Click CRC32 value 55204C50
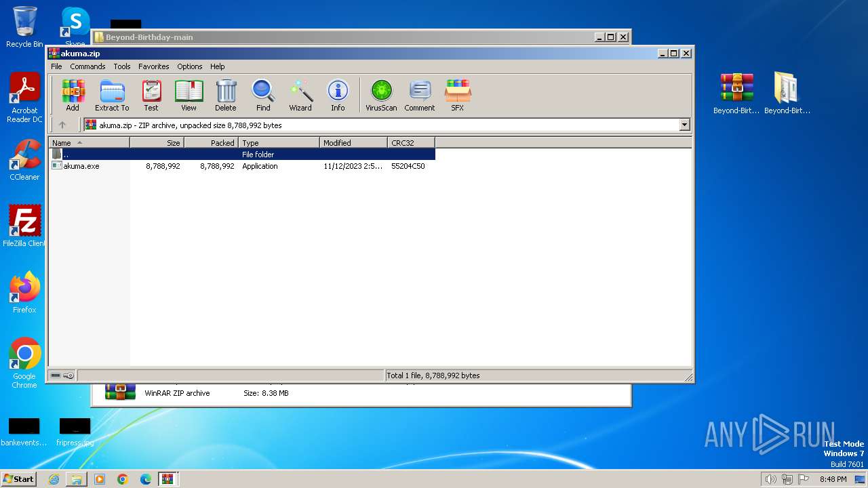The width and height of the screenshot is (868, 488). (x=408, y=166)
